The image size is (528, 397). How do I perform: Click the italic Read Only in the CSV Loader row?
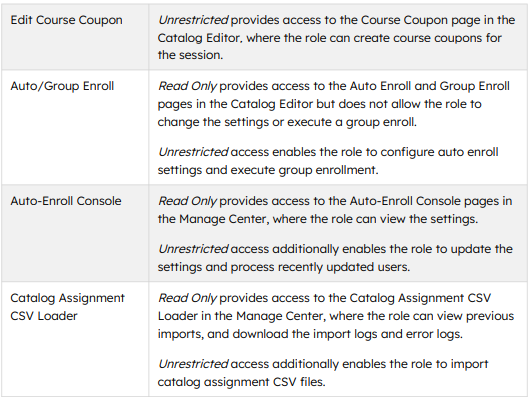pos(187,298)
